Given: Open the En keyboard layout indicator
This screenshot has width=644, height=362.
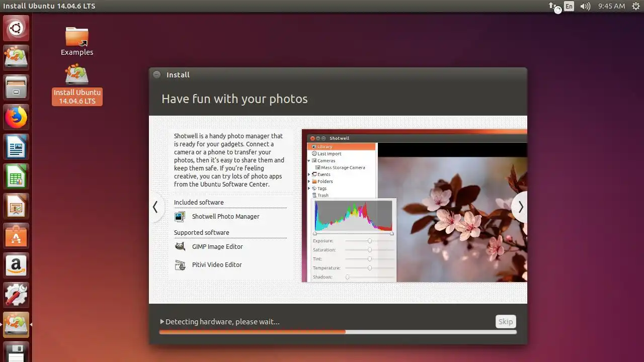Looking at the screenshot, I should [569, 6].
